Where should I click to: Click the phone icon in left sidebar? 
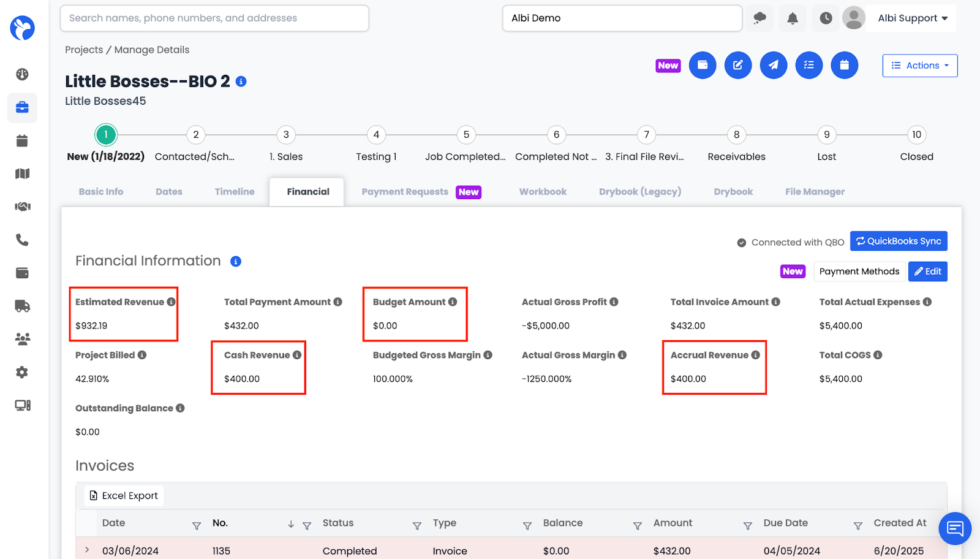click(22, 240)
